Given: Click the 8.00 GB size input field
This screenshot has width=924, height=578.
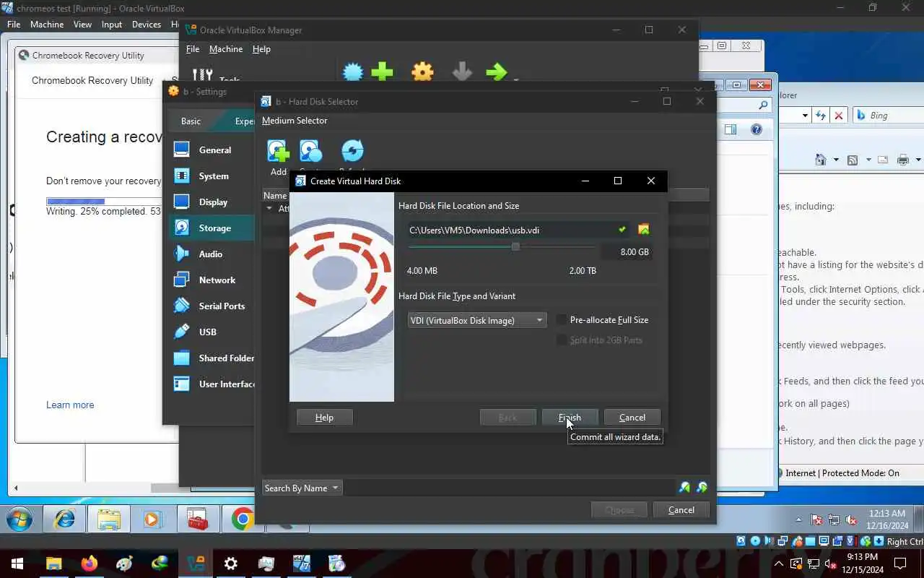Looking at the screenshot, I should (x=626, y=252).
